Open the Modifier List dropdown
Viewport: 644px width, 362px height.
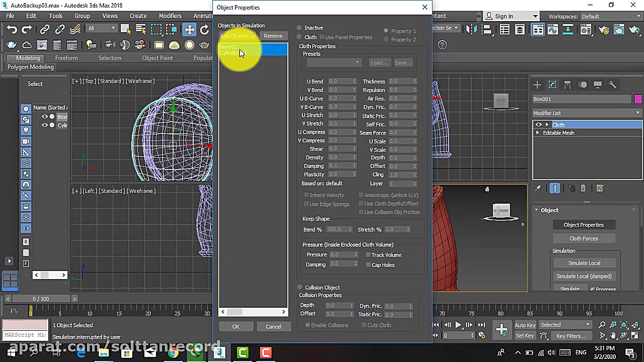(x=587, y=113)
